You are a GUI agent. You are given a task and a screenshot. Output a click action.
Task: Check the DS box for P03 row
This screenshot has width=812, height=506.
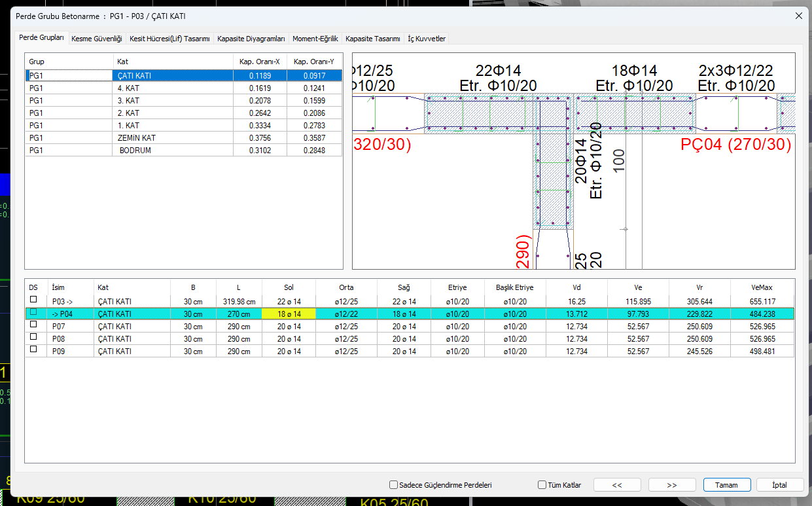point(33,300)
